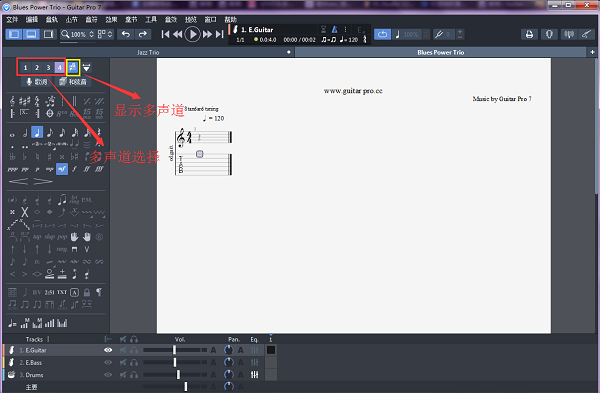Switch to the Blues Power Trio tab
The width and height of the screenshot is (600, 393).
click(440, 52)
